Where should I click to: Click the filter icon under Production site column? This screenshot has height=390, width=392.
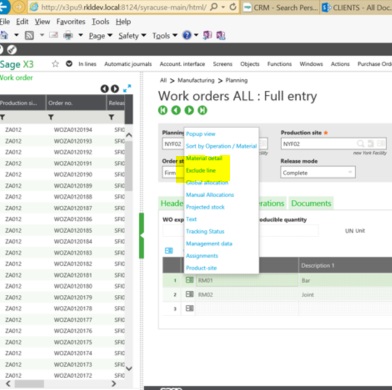3,117
